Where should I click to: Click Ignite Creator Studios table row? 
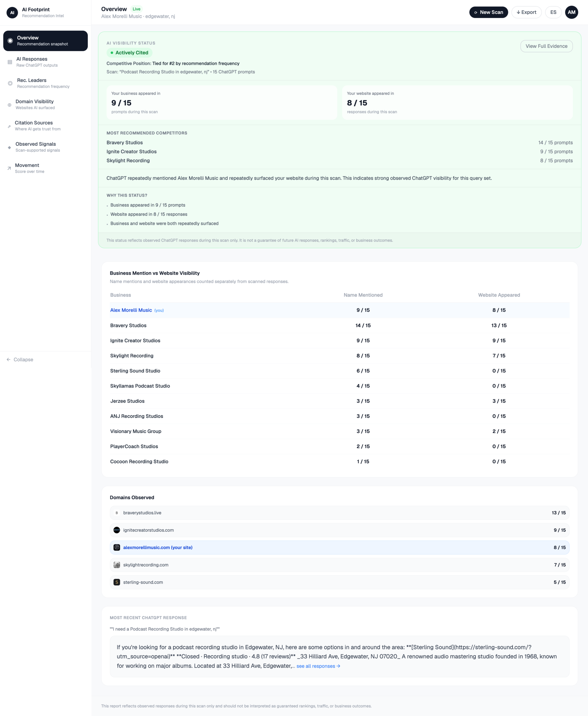tap(339, 340)
